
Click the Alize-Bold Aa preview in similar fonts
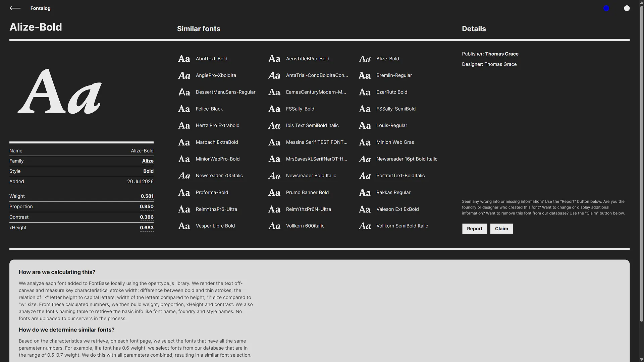tap(365, 59)
